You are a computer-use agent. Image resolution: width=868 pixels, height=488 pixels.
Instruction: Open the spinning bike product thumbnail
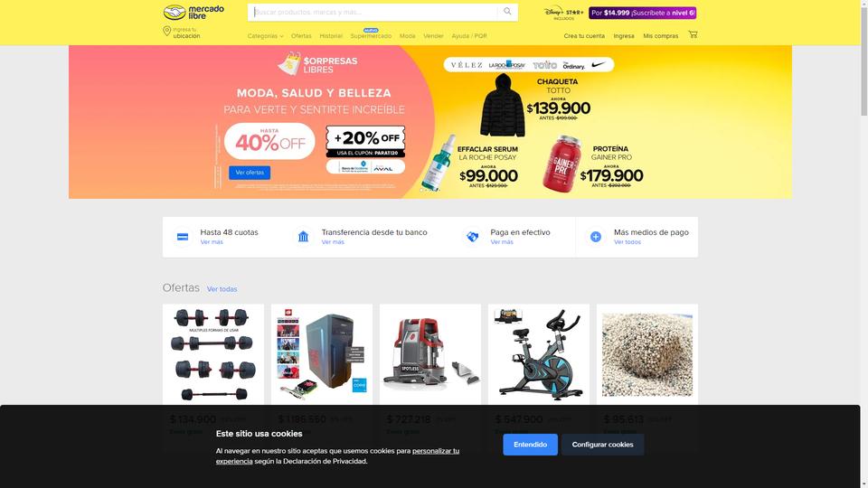[x=539, y=354]
